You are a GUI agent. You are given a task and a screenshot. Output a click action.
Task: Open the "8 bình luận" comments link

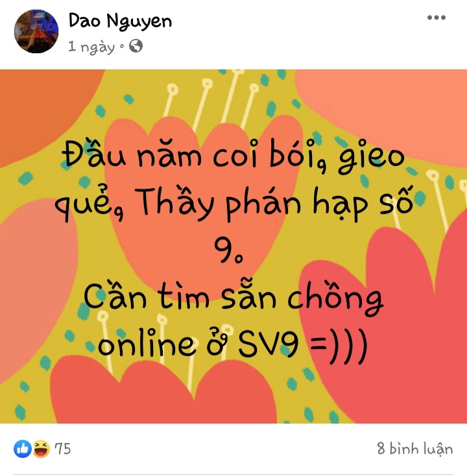[x=414, y=449]
